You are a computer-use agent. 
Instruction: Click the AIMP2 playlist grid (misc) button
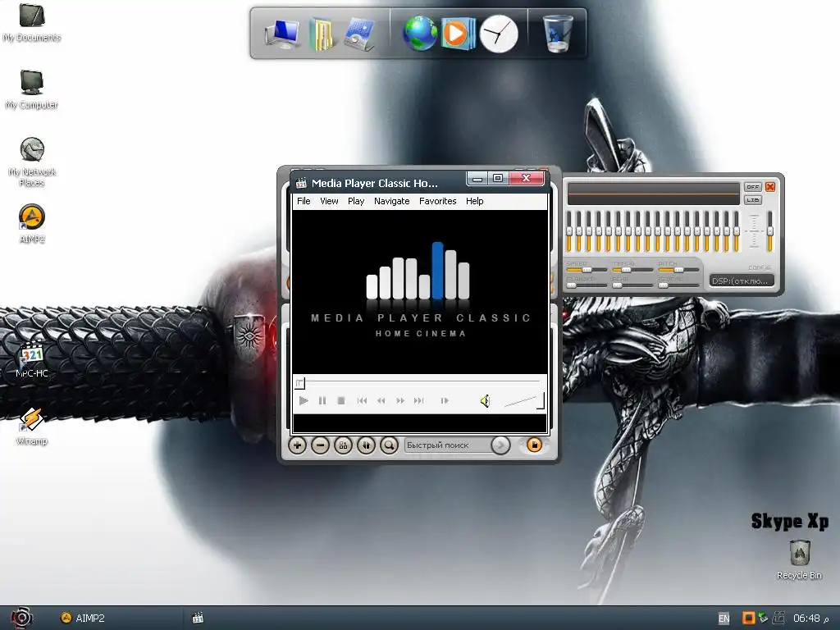point(344,445)
